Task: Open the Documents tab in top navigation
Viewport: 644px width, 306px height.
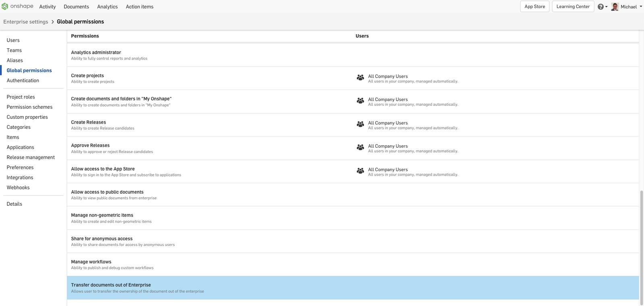Action: click(76, 7)
